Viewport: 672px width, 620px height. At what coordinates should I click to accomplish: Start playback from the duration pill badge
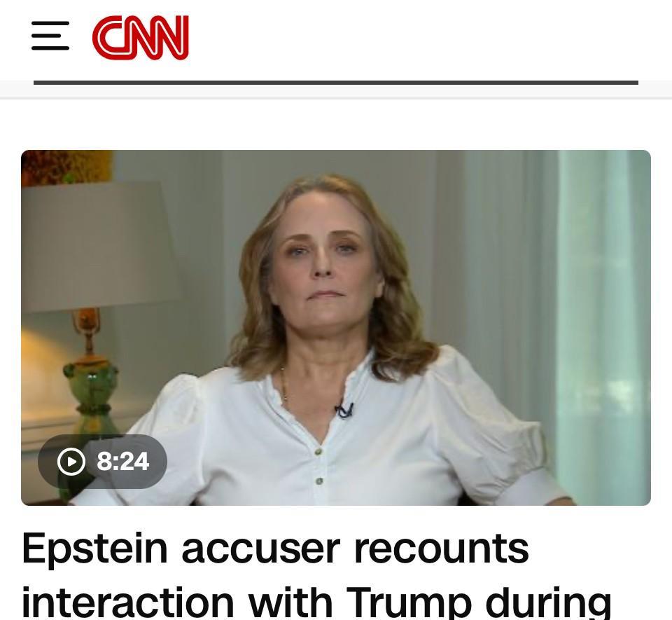click(x=102, y=462)
